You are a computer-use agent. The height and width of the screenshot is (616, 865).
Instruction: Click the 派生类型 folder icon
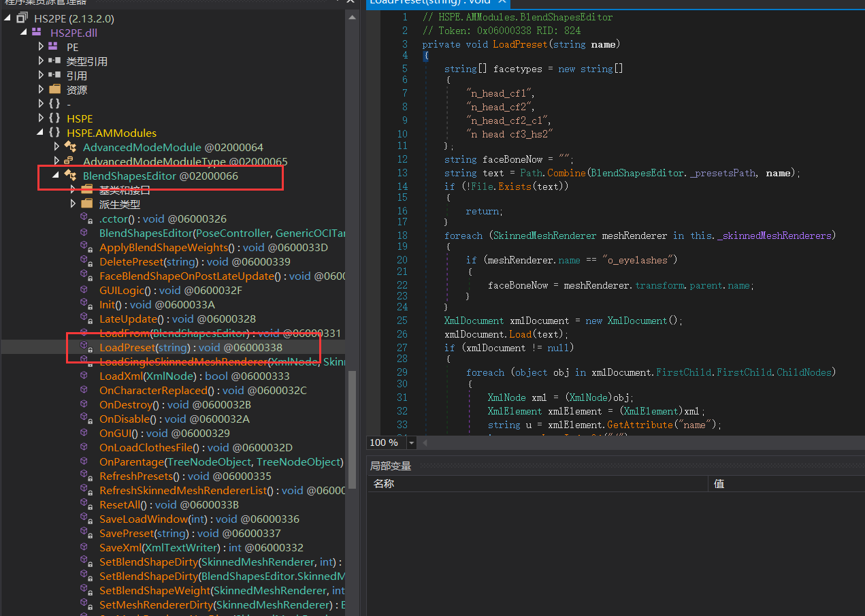(87, 204)
